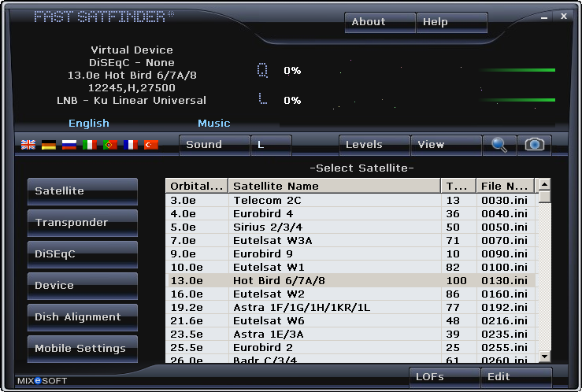Pick the Italian flag language icon
582x392 pixels.
(x=90, y=145)
